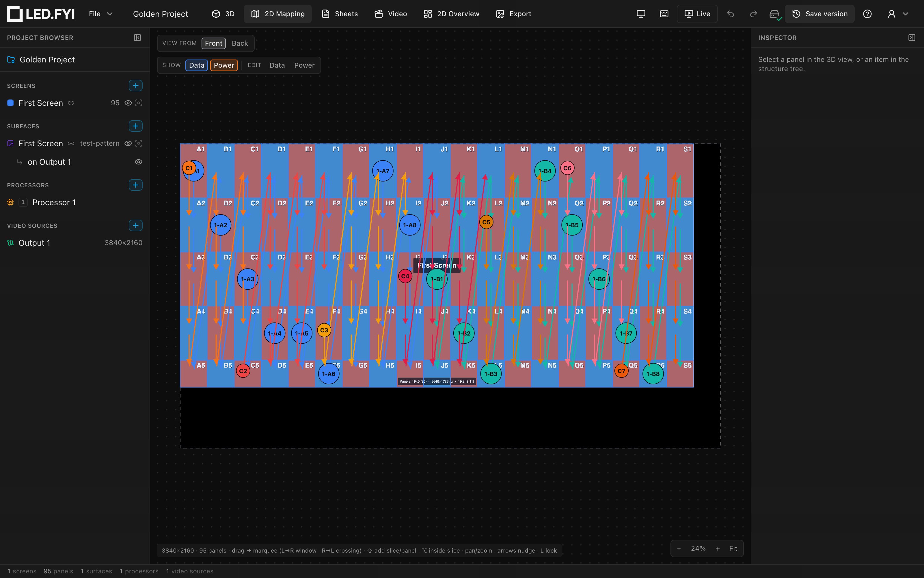Switch to 2D Overview tab

pos(451,14)
